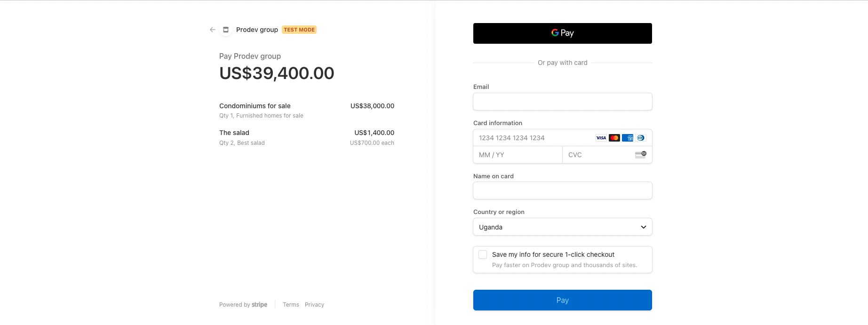Click the TEST MODE badge
This screenshot has width=868, height=325.
click(x=299, y=29)
